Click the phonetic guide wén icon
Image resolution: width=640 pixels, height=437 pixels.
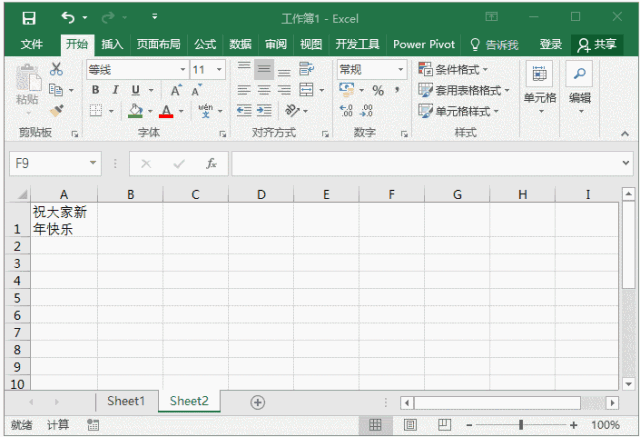coord(205,110)
